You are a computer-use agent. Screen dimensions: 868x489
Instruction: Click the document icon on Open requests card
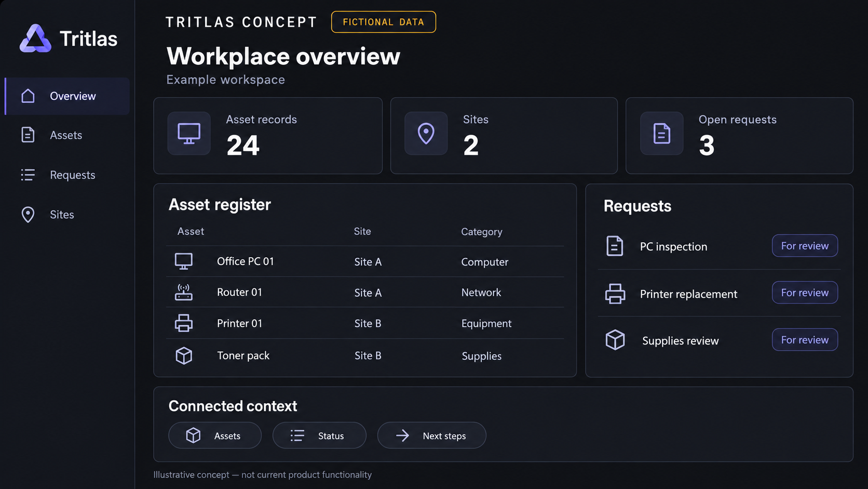click(661, 134)
